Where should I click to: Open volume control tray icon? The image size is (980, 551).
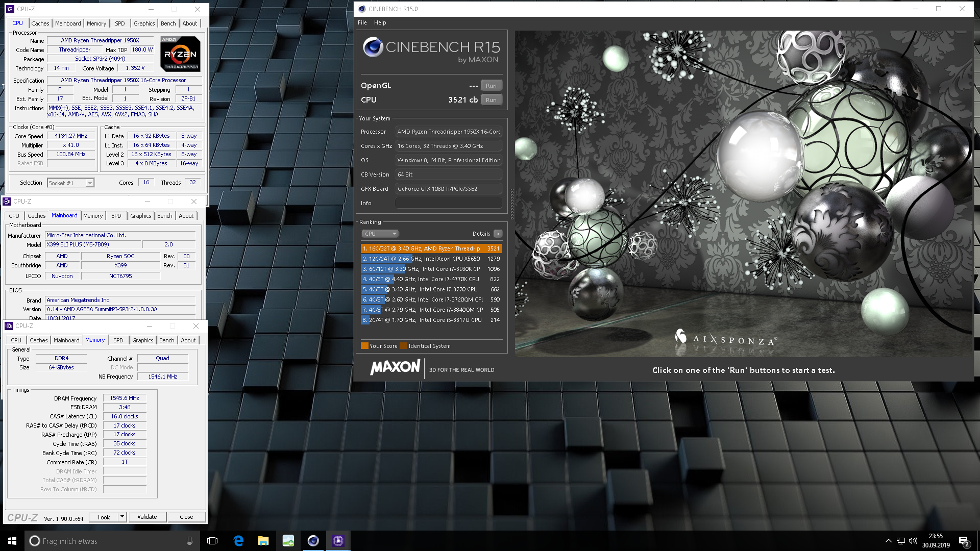913,541
